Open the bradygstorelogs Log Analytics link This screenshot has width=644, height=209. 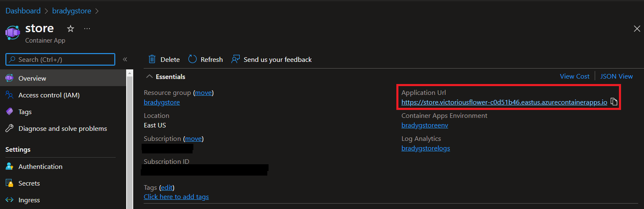coord(426,148)
